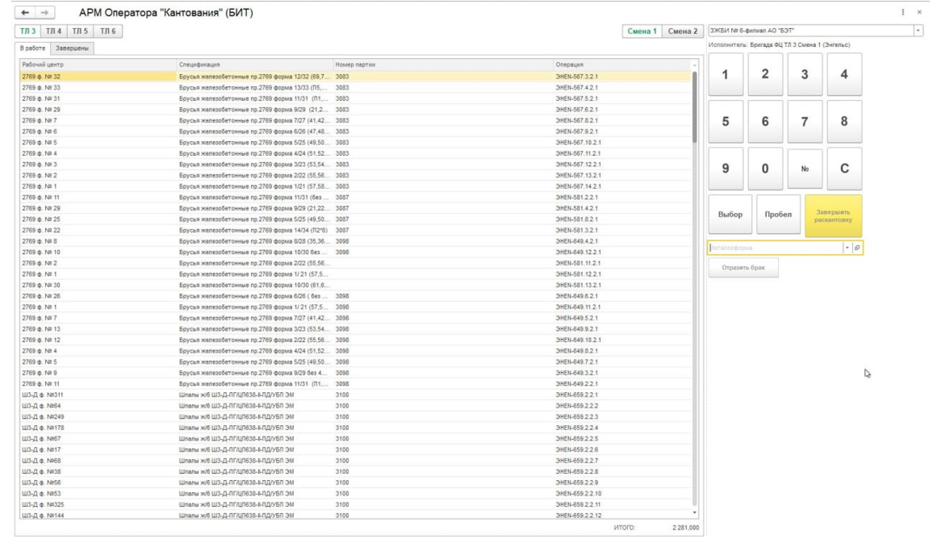Click the table's vertical scrollbar thumb
The width and height of the screenshot is (937, 560).
pos(694,107)
